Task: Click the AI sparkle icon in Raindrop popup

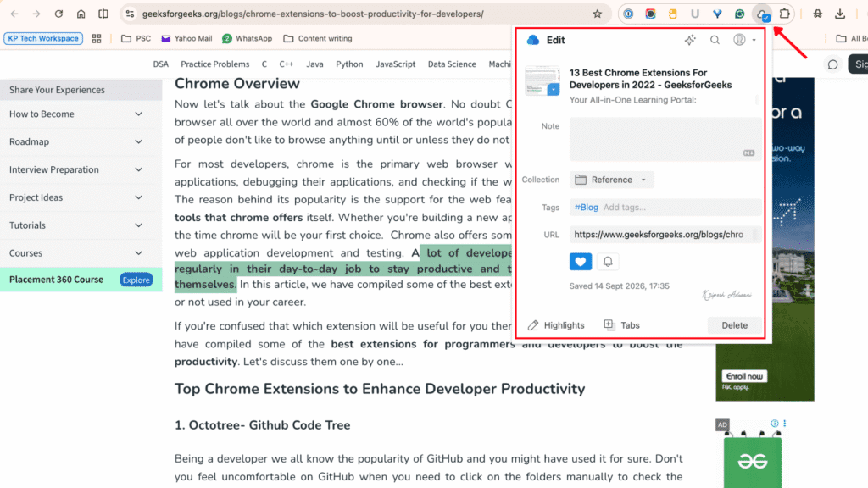Action: (x=690, y=40)
